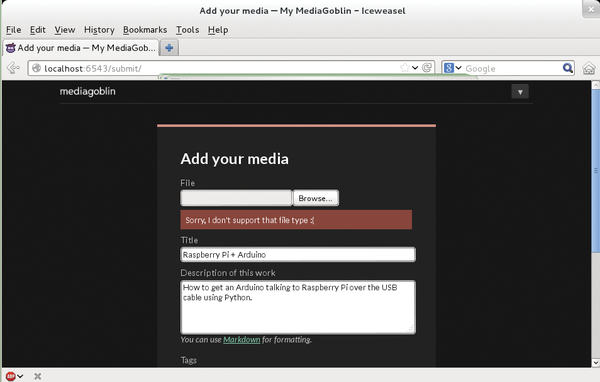Click the Browse... button
Screen dimensions: 600x382
pos(315,198)
